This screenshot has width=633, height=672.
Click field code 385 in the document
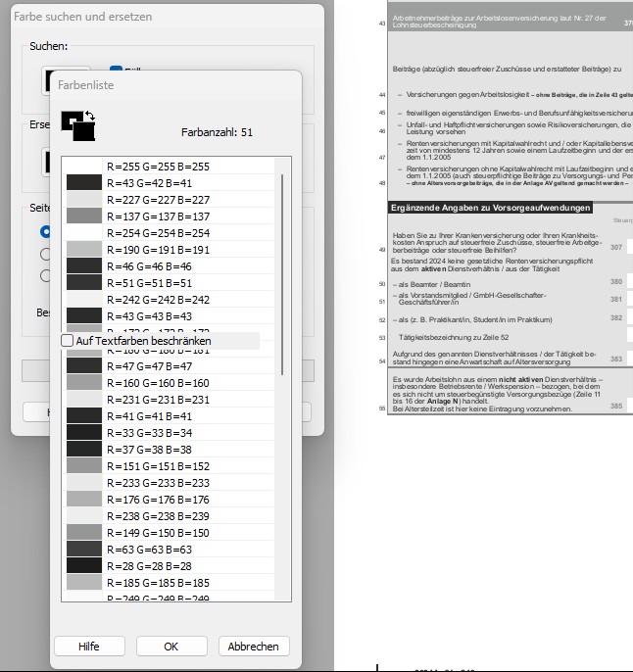[616, 406]
